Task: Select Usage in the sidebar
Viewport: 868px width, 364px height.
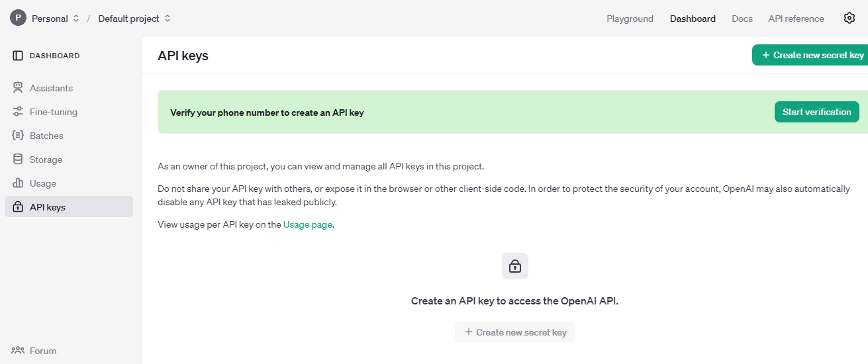Action: (x=69, y=183)
